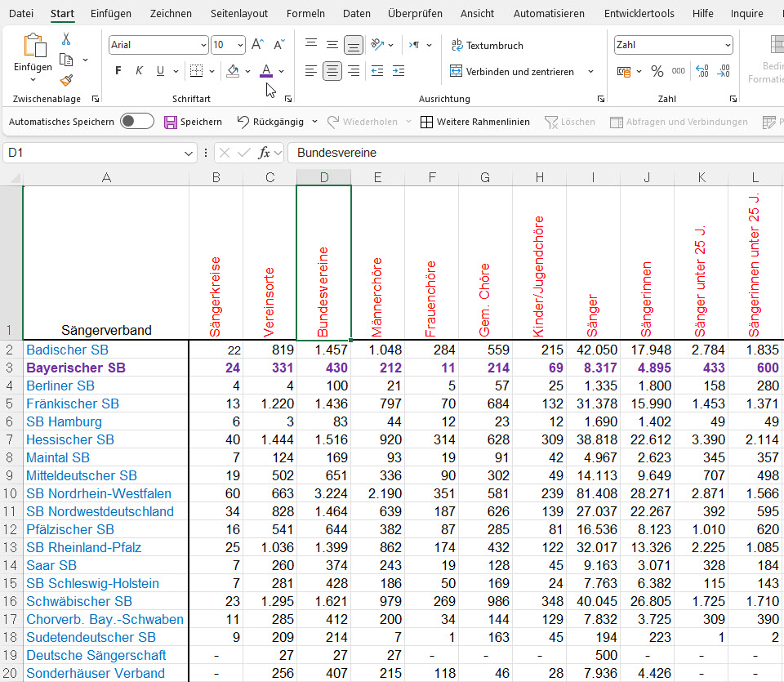Select the Format Painter brush icon

[66, 79]
